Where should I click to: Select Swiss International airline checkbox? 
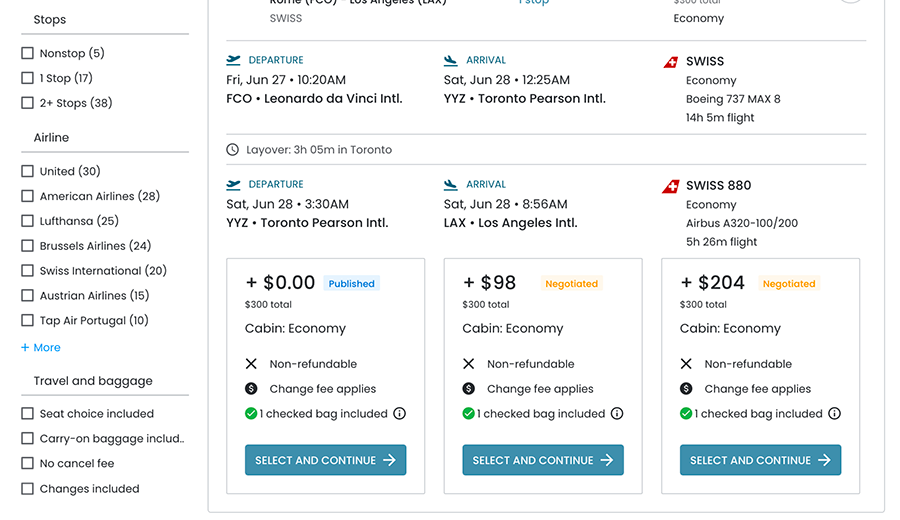click(x=28, y=271)
